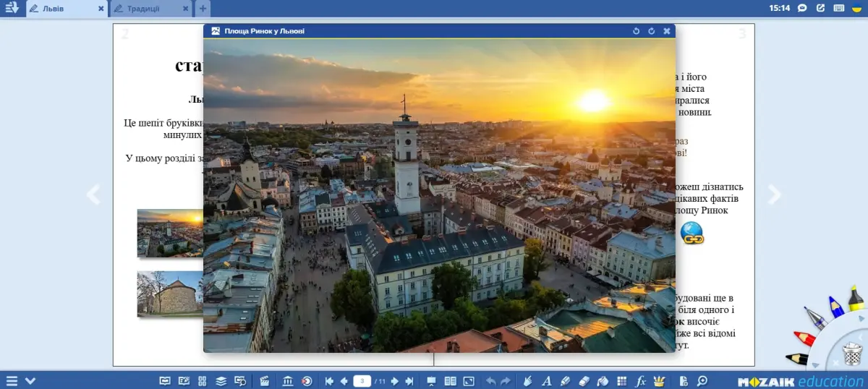Close the Львів tab

pos(101,9)
